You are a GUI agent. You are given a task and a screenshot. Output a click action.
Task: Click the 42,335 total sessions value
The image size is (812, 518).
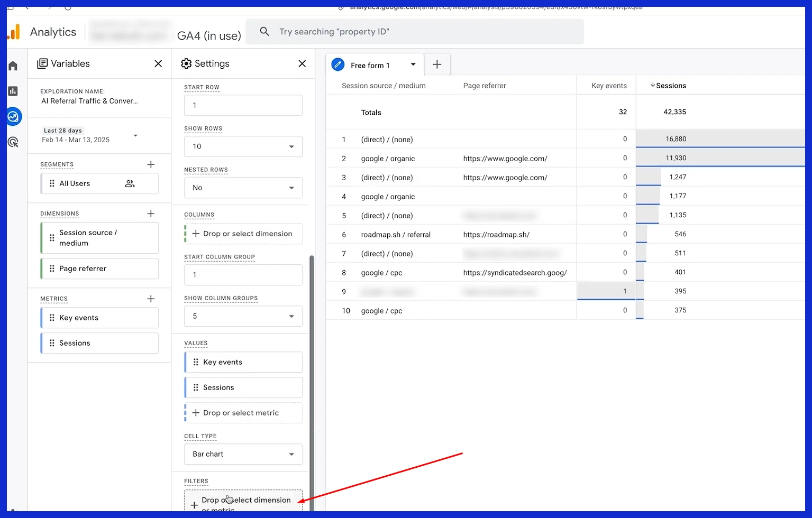point(674,112)
